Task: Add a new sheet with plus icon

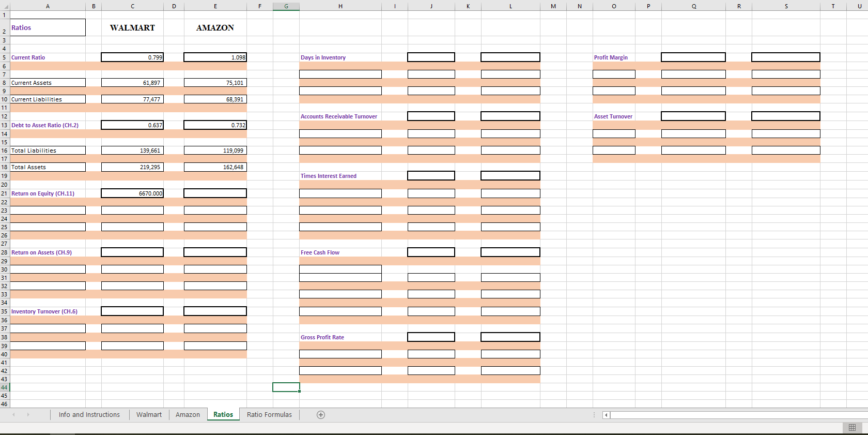Action: point(321,415)
